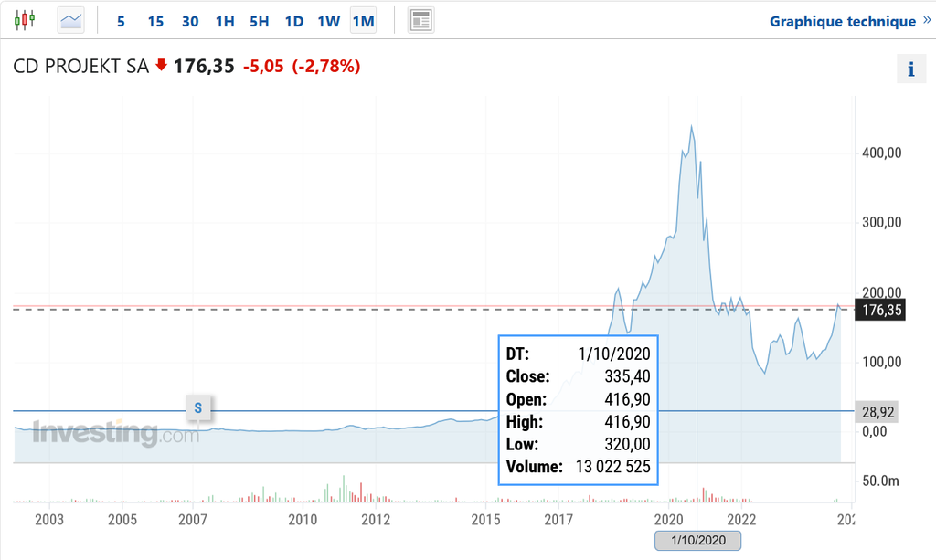Viewport: 936px width, 560px height.
Task: Switch to 5H timeframe
Action: (260, 21)
